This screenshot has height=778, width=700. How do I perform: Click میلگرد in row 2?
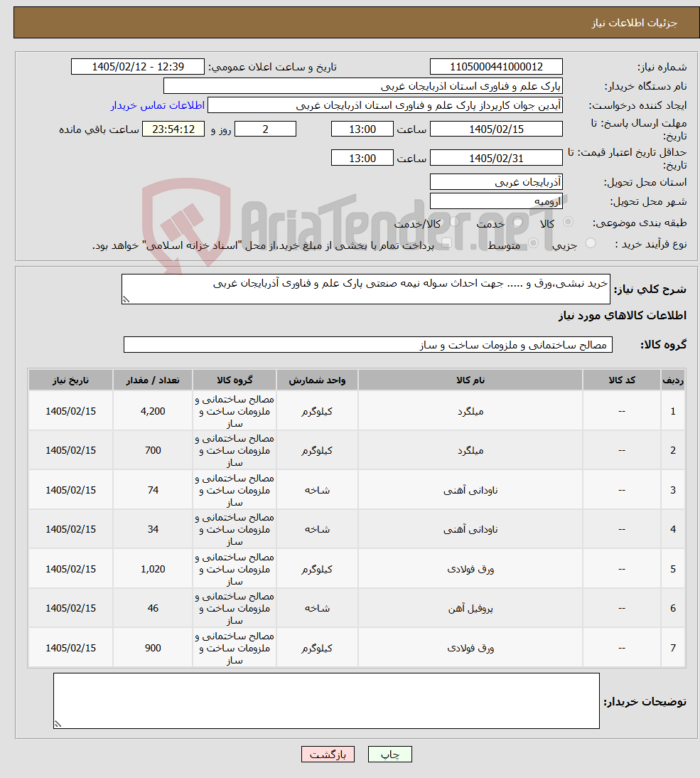point(470,451)
